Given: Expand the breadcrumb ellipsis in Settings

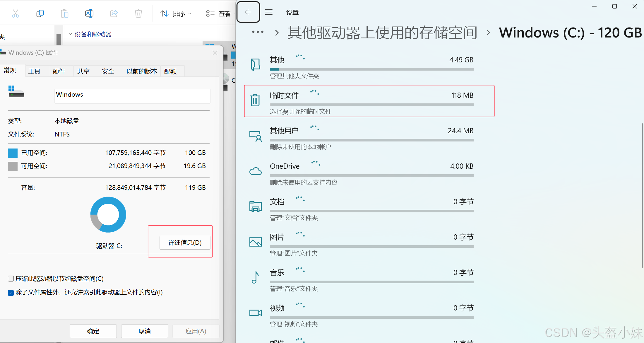Looking at the screenshot, I should coord(258,32).
